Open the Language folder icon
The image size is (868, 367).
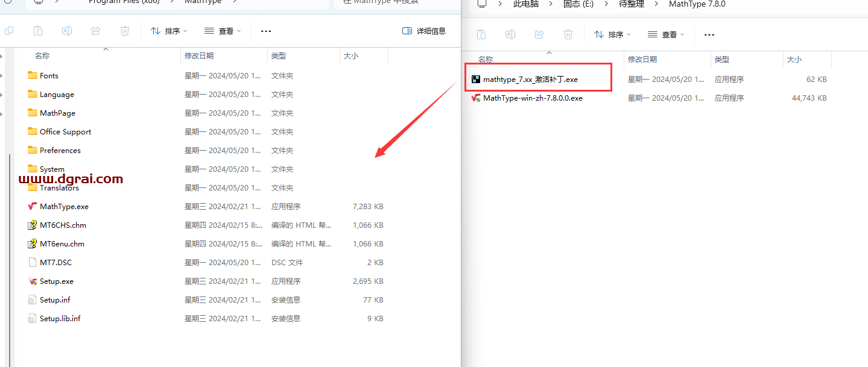(33, 94)
